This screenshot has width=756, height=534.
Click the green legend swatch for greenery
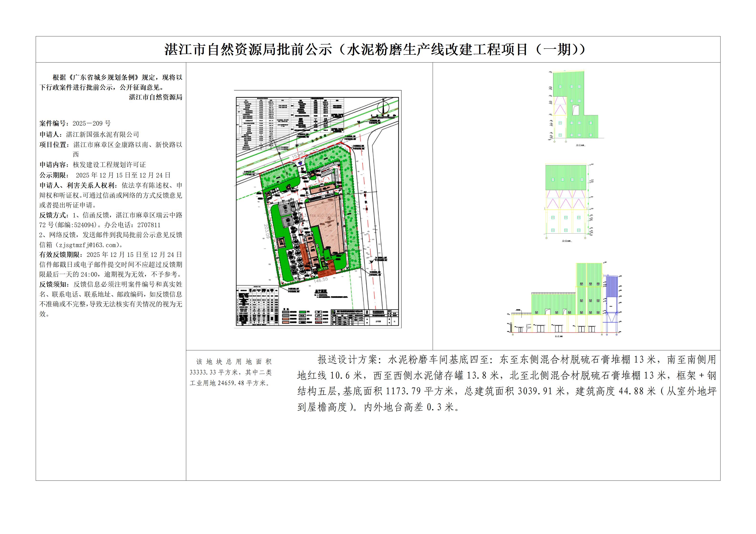(302, 312)
